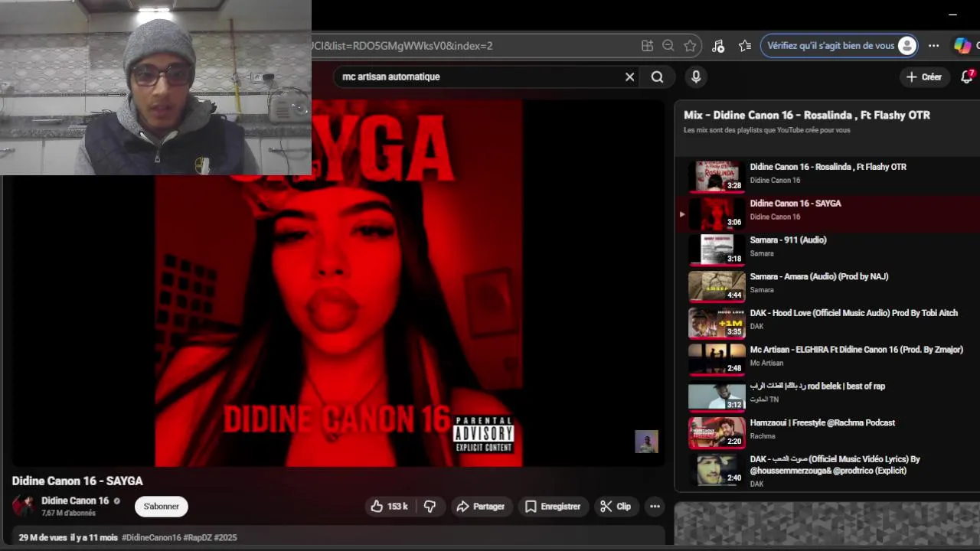Play the DAK Officiel Music Vidéo Lyrics entry

point(827,471)
